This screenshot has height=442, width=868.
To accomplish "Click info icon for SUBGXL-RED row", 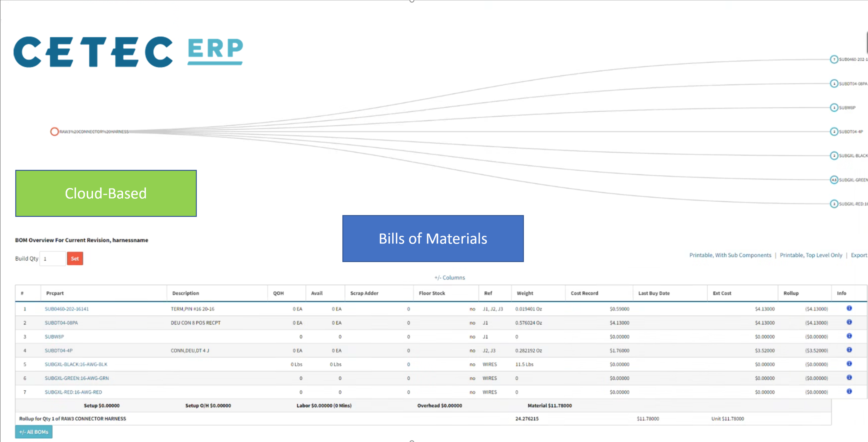I will coord(849,391).
